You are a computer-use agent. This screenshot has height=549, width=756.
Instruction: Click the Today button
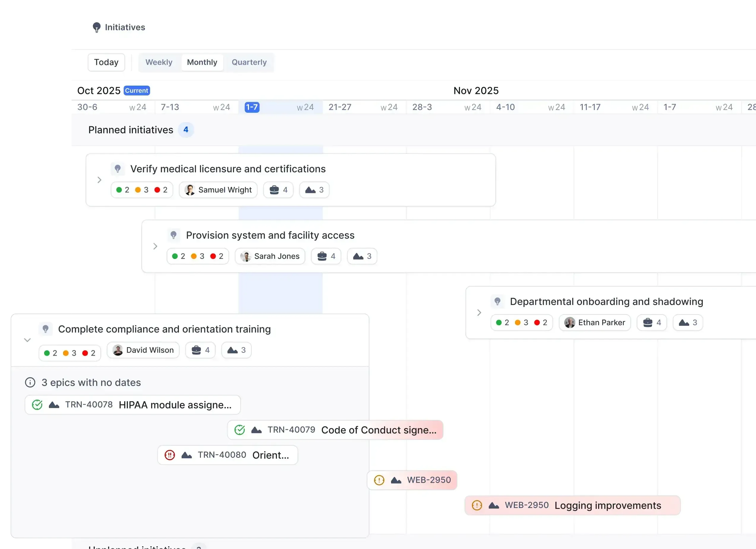click(106, 62)
